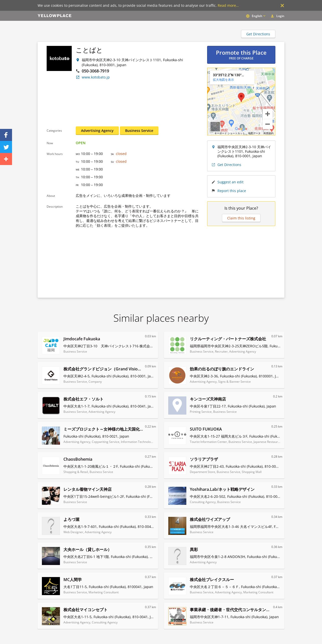Image resolution: width=322 pixels, height=644 pixels.
Task: Open 株式会社グランドビジョン listing
Action: pyautogui.click(x=102, y=369)
